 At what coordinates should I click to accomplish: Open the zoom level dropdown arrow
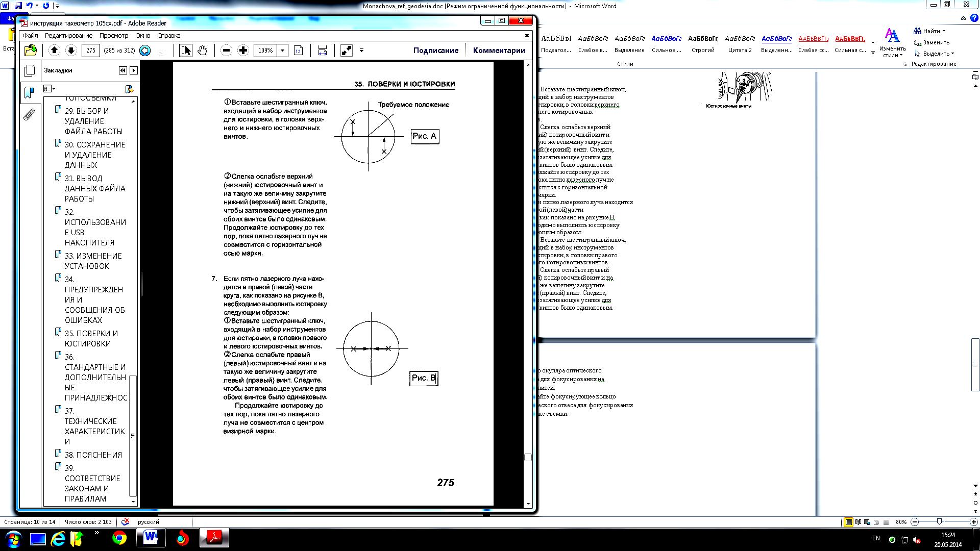tap(283, 50)
